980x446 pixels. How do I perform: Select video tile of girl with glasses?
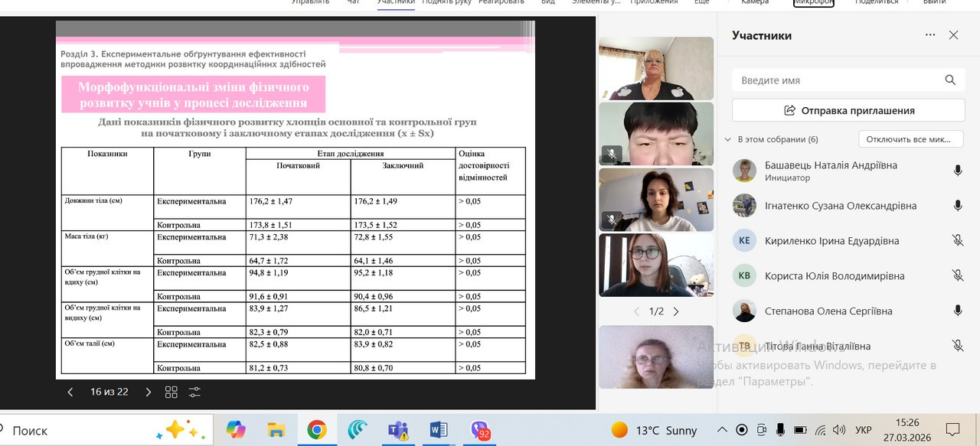pyautogui.click(x=655, y=265)
